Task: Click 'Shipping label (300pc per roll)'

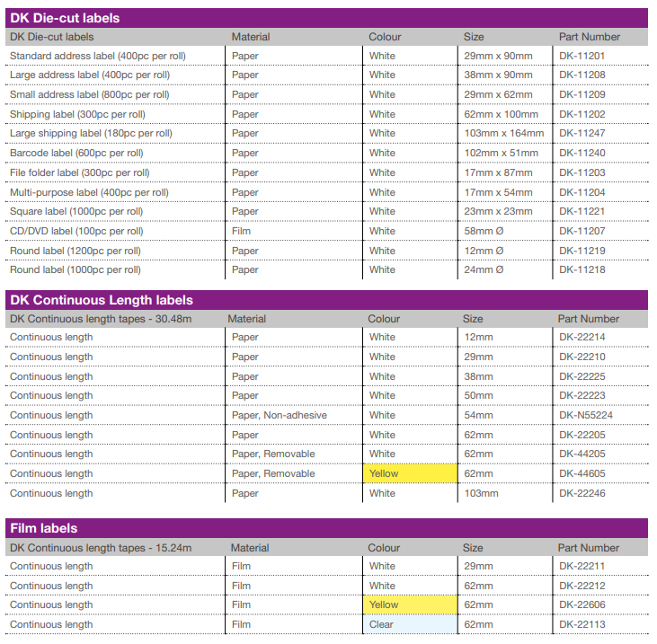Action: [x=77, y=114]
